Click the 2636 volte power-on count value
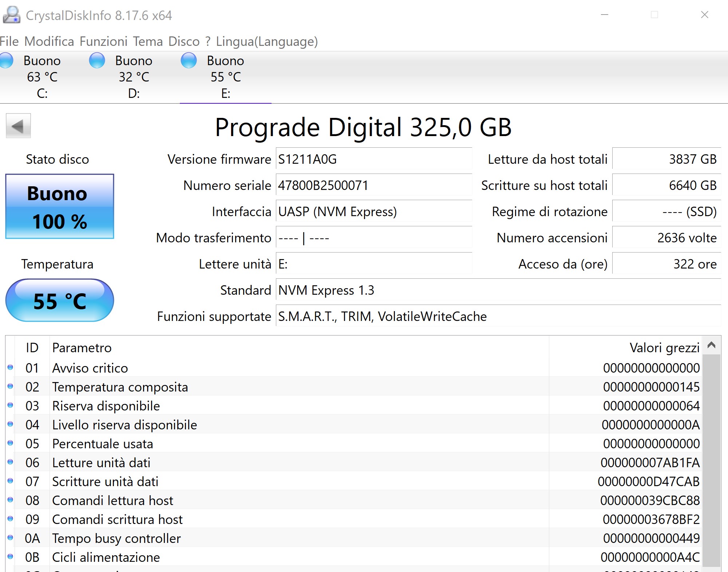The image size is (728, 572). (x=666, y=238)
